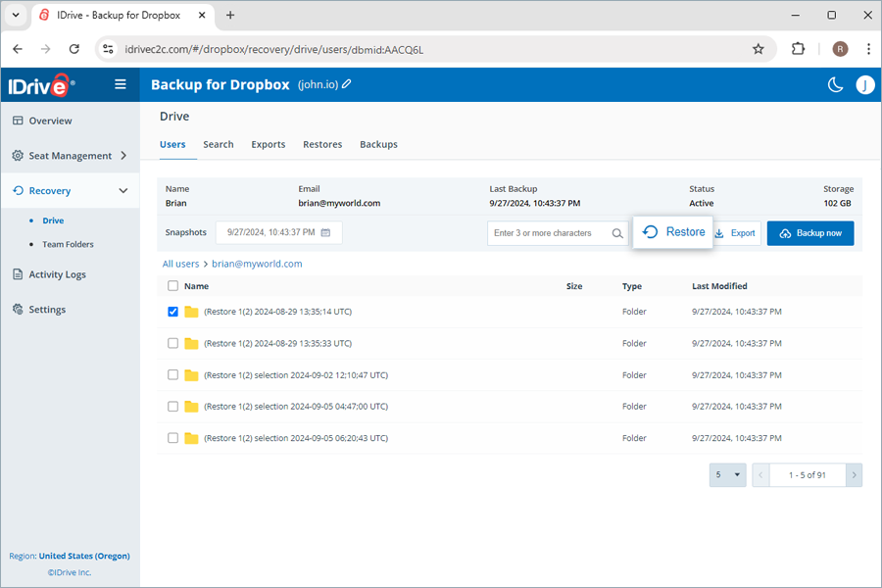Viewport: 882px width, 588px height.
Task: Uncheck the first Restore 1(2) folder
Action: [x=172, y=312]
